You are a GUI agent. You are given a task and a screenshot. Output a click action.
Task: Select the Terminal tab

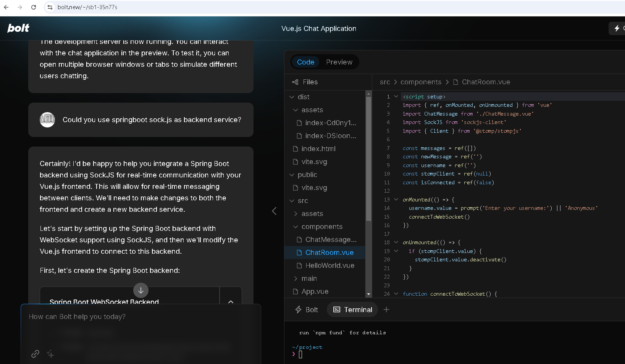[x=352, y=309]
